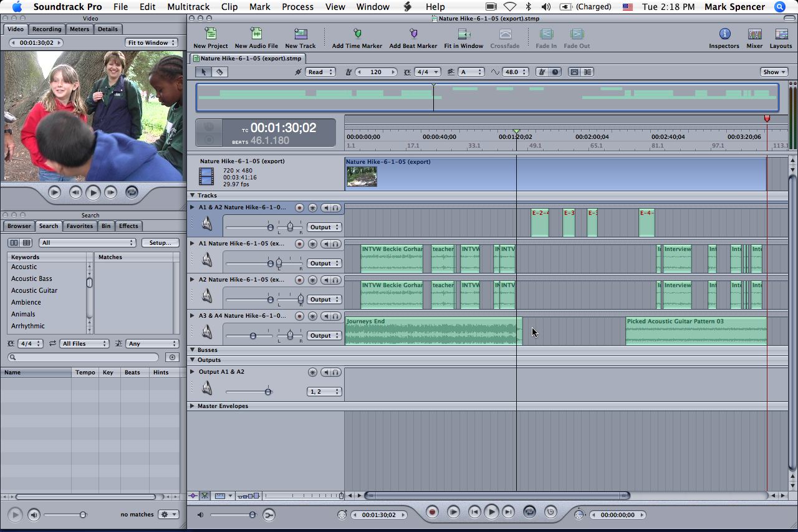Click the Show button above the timeline
798x532 pixels.
tap(774, 72)
